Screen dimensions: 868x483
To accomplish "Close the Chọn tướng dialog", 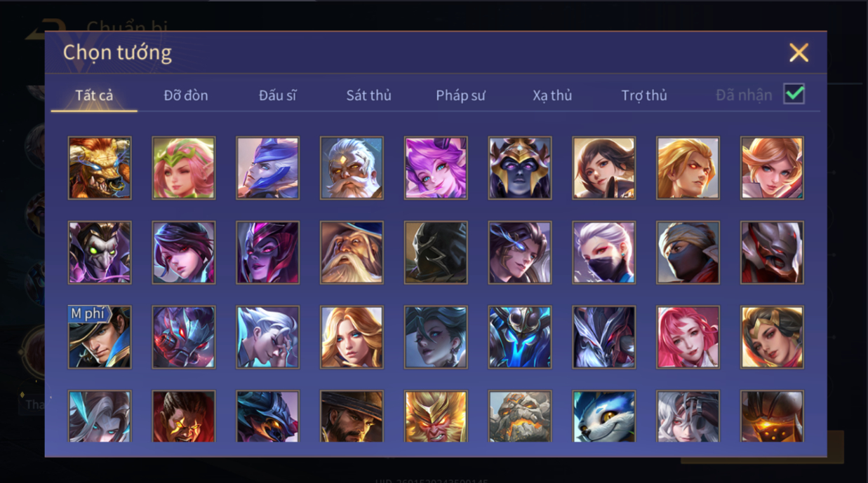I will (799, 53).
